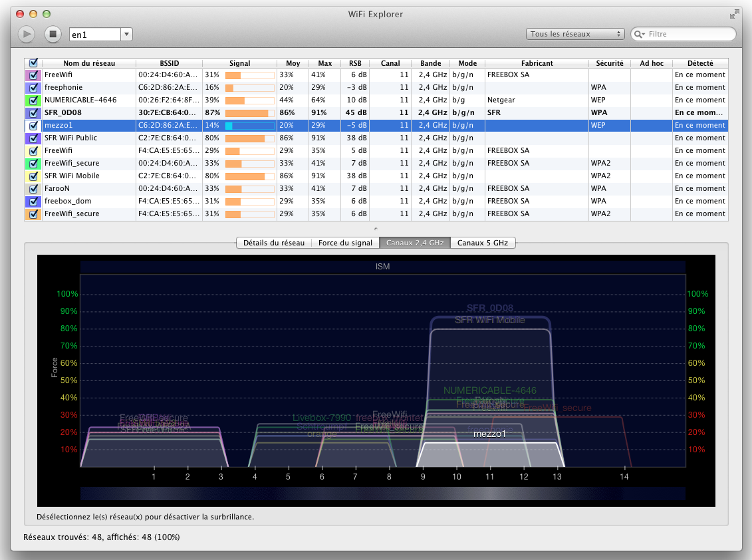752x560 pixels.
Task: Select the freebox_dom network row
Action: pyautogui.click(x=68, y=202)
